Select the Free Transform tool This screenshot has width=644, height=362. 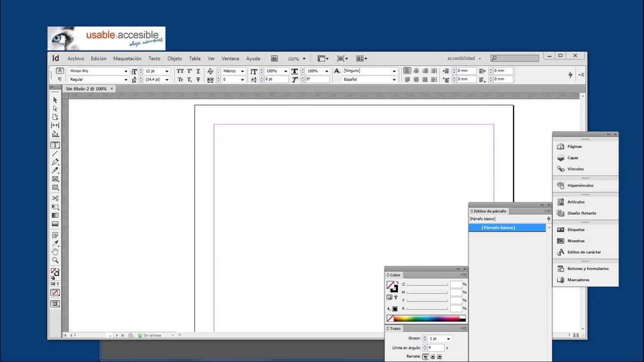point(55,207)
